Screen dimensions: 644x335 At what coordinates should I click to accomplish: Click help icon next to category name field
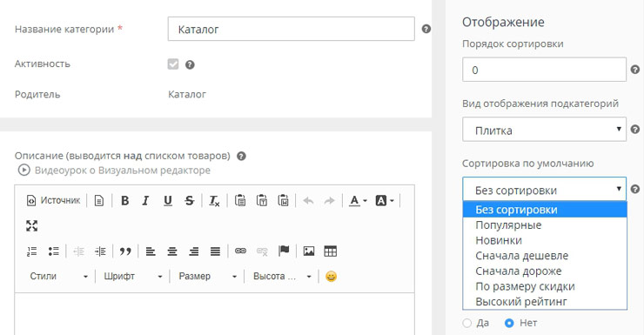(x=426, y=29)
